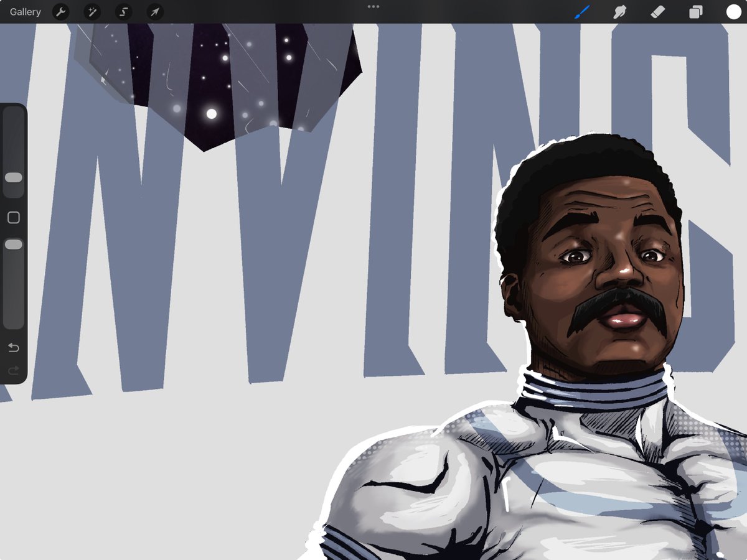
Task: Open the Actions wrench menu
Action: pos(61,12)
